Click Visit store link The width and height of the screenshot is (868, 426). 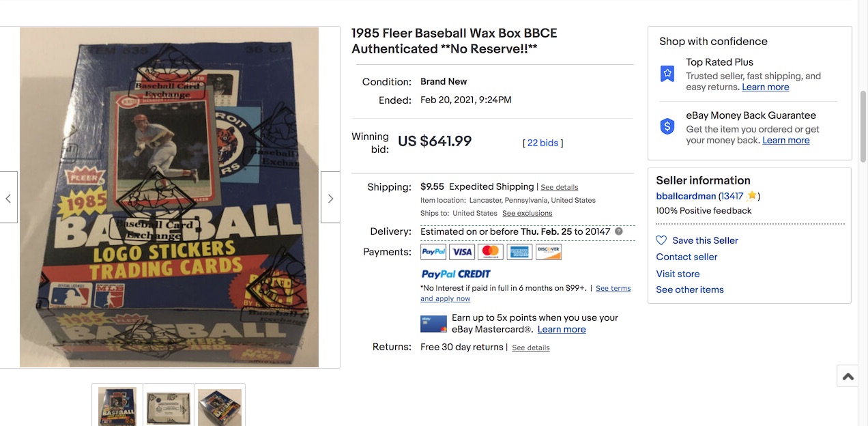[x=678, y=274]
